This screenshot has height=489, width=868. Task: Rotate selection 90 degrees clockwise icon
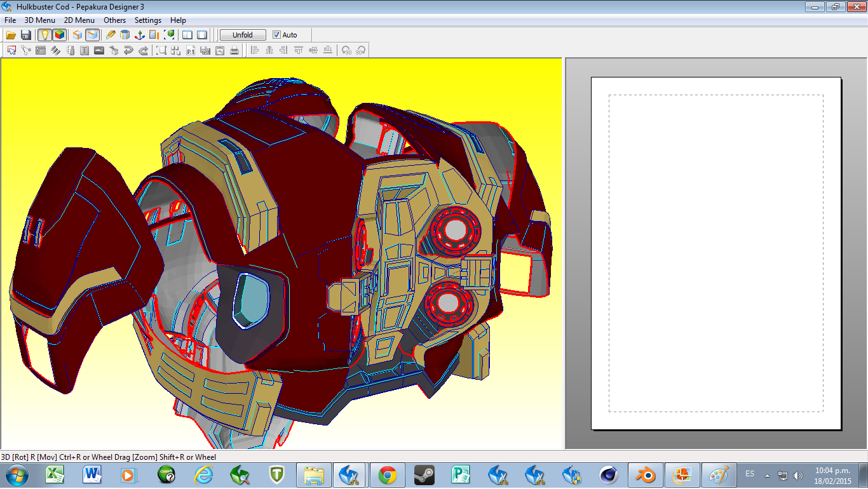coord(361,50)
